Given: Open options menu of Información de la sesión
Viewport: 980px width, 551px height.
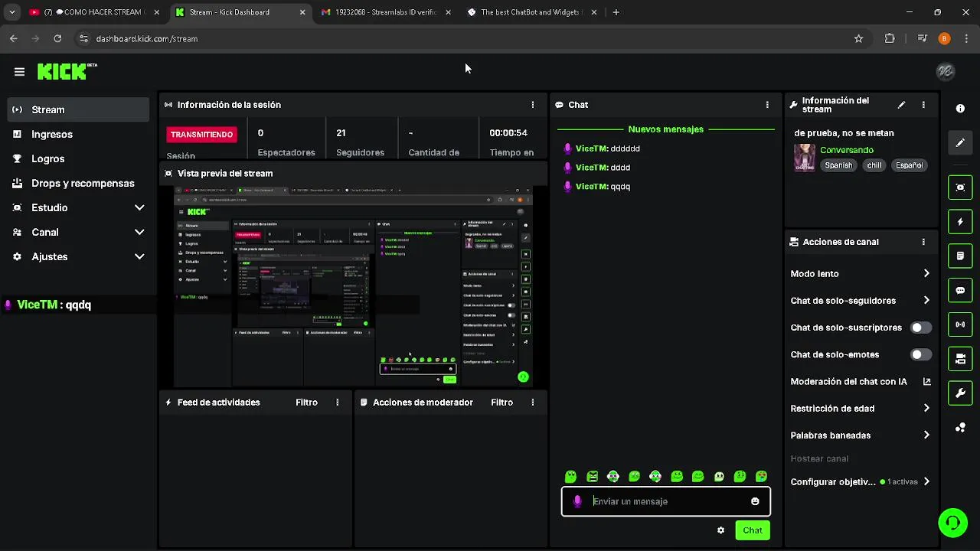Looking at the screenshot, I should (533, 105).
